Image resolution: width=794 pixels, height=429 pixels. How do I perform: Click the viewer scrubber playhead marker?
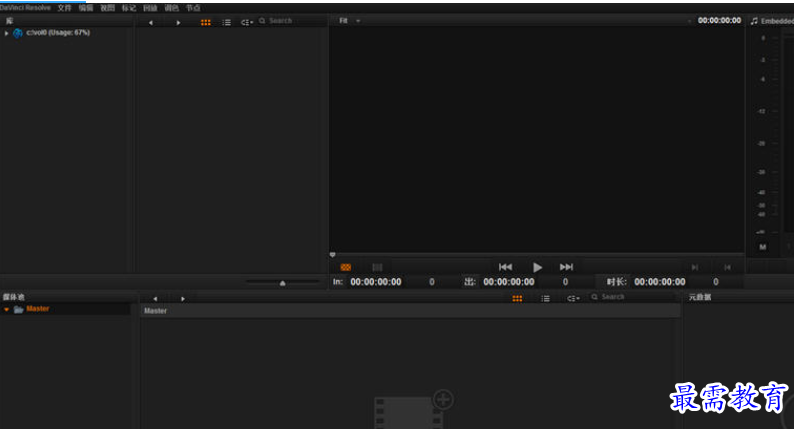[x=332, y=254]
